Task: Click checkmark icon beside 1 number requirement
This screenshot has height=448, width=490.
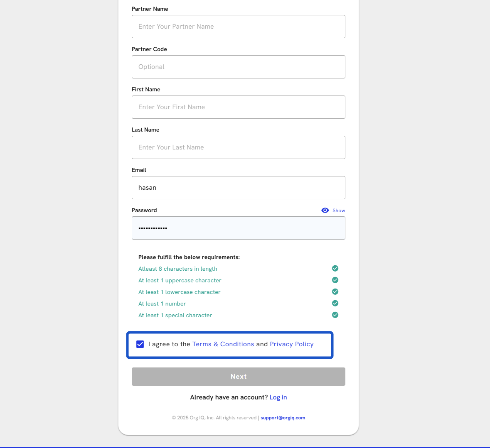Action: (x=335, y=304)
